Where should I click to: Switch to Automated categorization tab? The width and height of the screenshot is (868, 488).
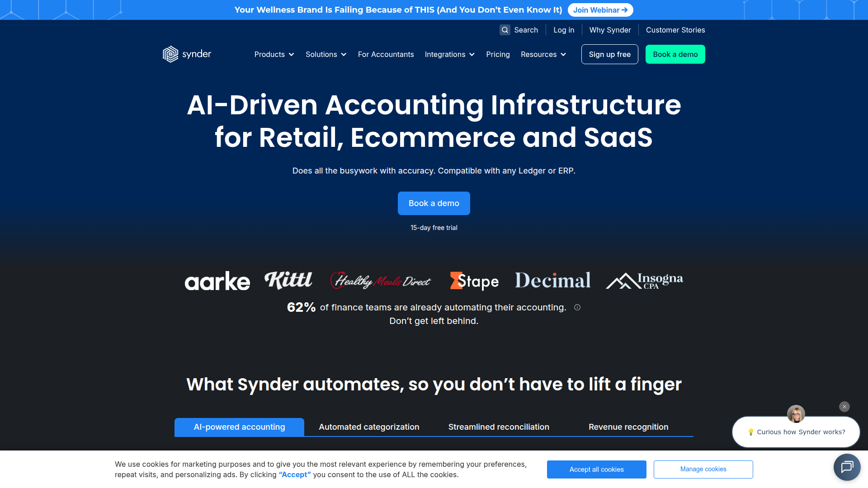point(369,427)
